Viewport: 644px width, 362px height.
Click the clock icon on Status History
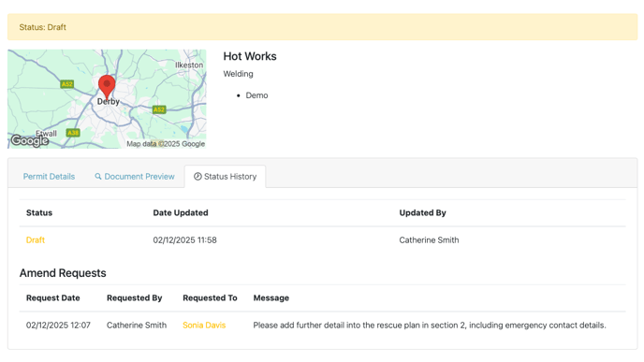198,177
